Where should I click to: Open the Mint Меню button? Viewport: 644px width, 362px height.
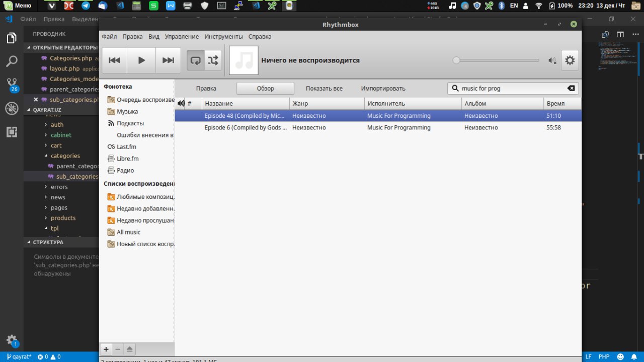(17, 6)
